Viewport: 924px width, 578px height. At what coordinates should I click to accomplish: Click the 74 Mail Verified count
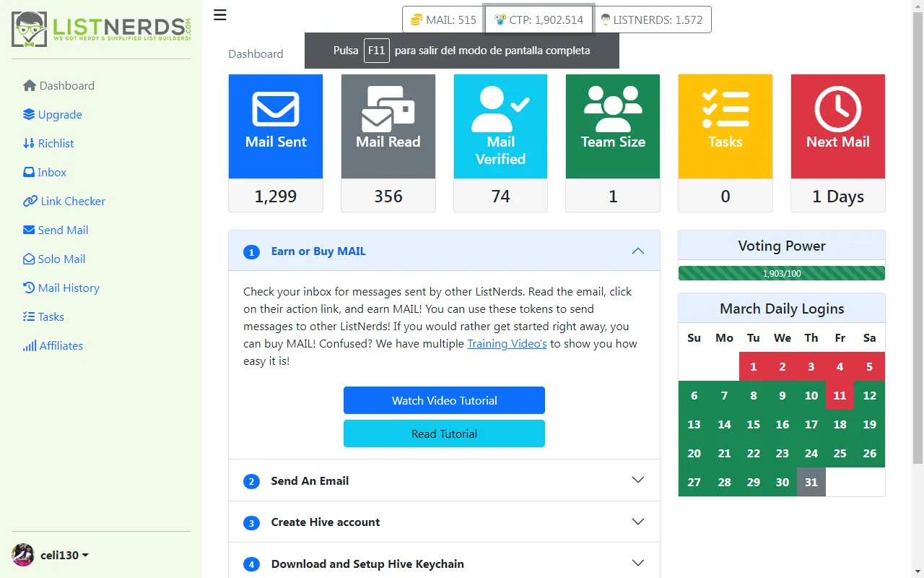501,196
